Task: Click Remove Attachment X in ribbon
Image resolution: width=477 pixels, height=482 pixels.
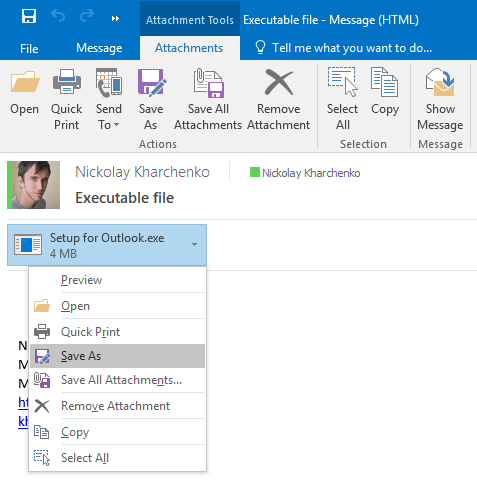Action: point(279,99)
